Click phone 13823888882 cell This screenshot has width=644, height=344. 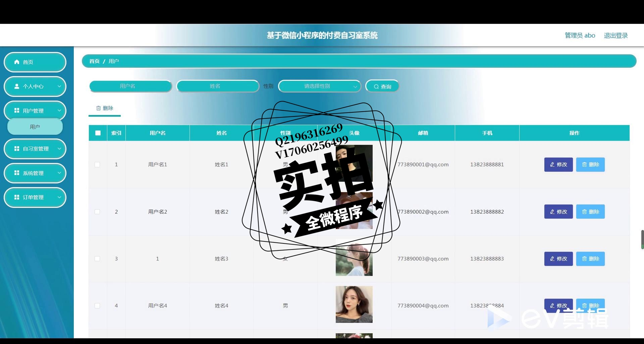[x=487, y=212]
